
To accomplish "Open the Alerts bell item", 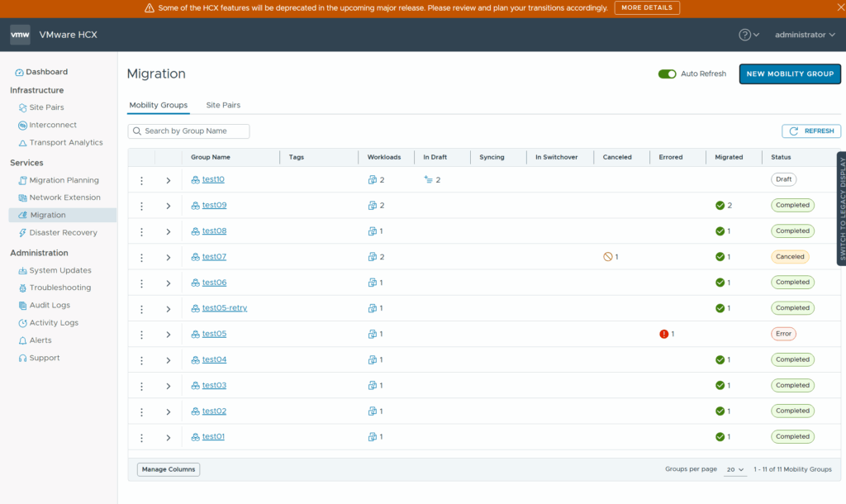I will click(40, 340).
